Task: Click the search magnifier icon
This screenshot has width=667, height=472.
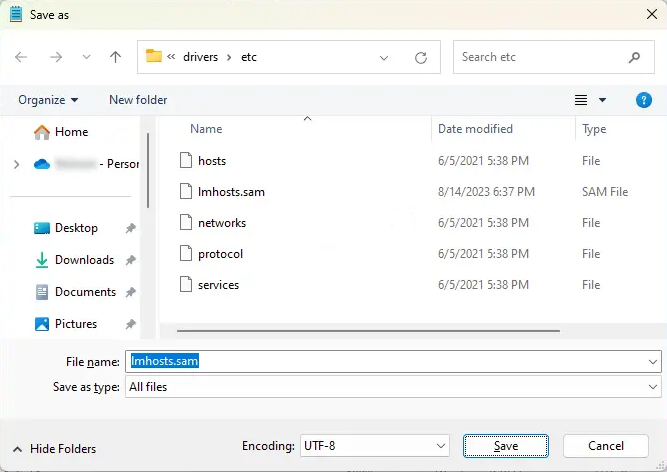Action: (634, 57)
